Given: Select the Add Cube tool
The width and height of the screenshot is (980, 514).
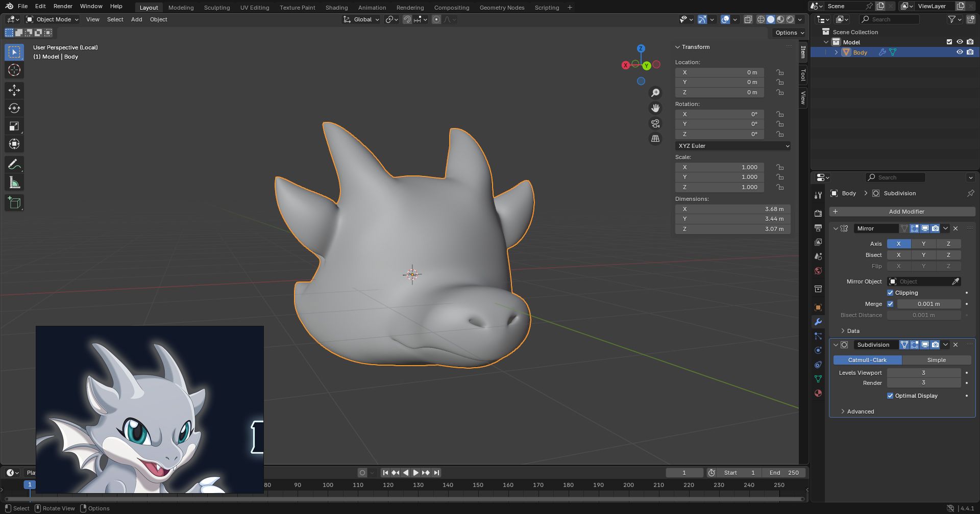Looking at the screenshot, I should 14,202.
